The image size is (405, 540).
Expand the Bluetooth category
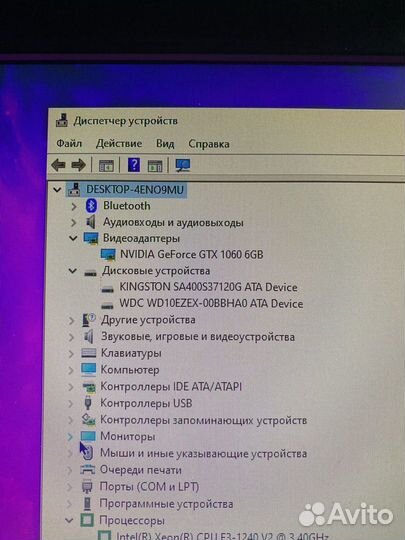(x=73, y=206)
